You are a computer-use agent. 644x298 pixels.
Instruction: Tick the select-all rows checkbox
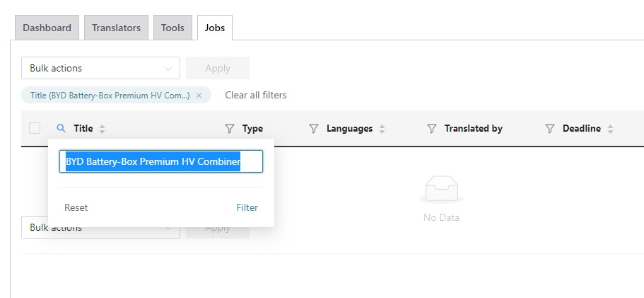click(x=35, y=128)
